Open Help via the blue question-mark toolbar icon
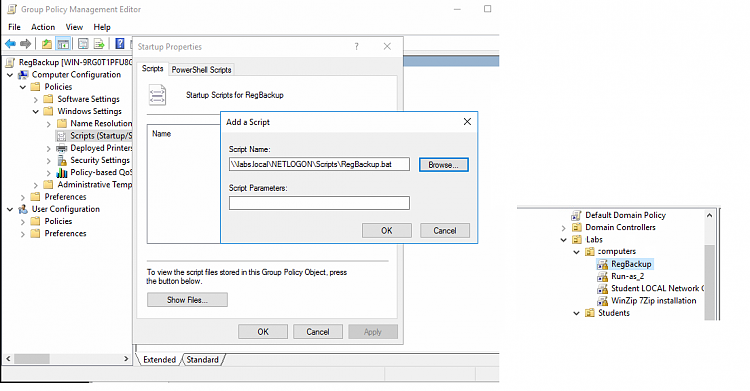750x391 pixels. 120,44
